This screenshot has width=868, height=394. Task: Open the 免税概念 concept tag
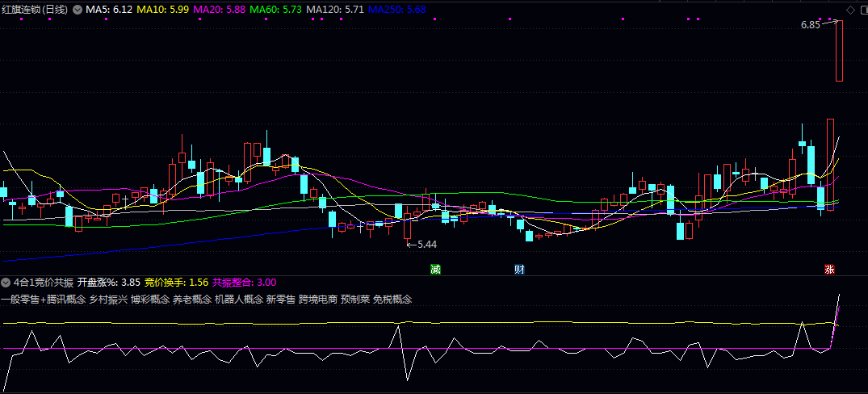pyautogui.click(x=392, y=300)
